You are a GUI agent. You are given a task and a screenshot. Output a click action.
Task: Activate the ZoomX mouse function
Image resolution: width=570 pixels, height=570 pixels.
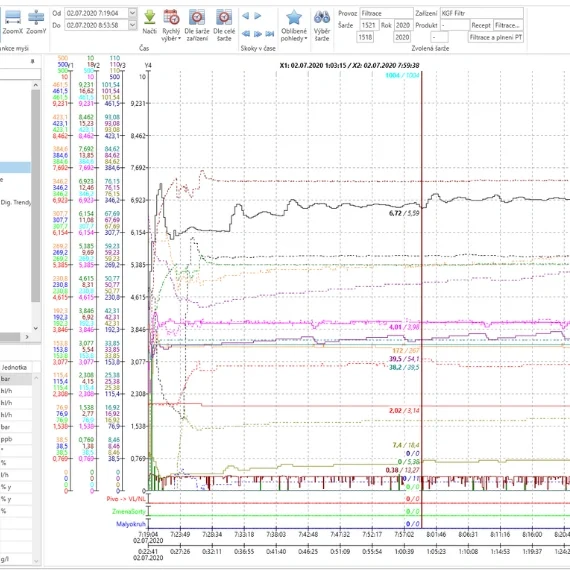tap(13, 23)
